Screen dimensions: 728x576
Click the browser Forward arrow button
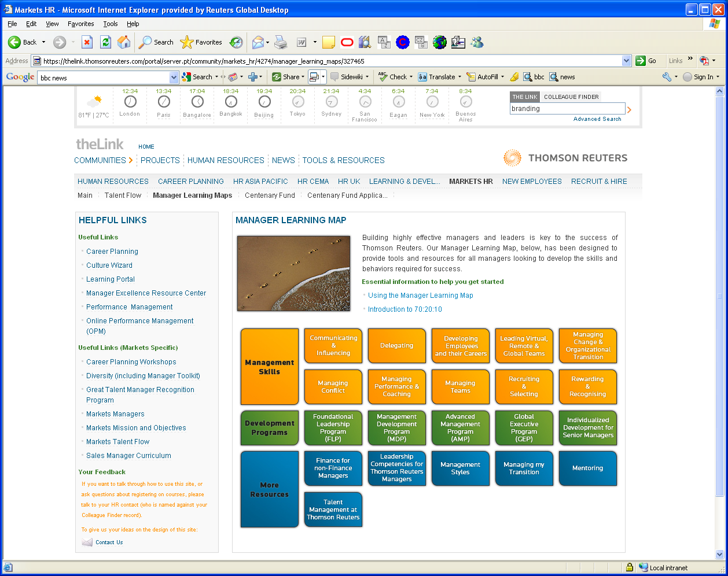click(59, 42)
